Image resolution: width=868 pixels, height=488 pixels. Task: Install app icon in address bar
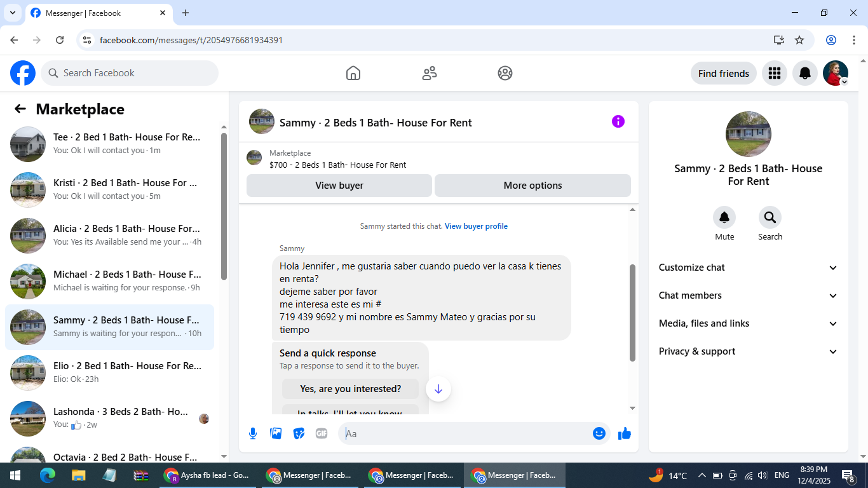[779, 40]
